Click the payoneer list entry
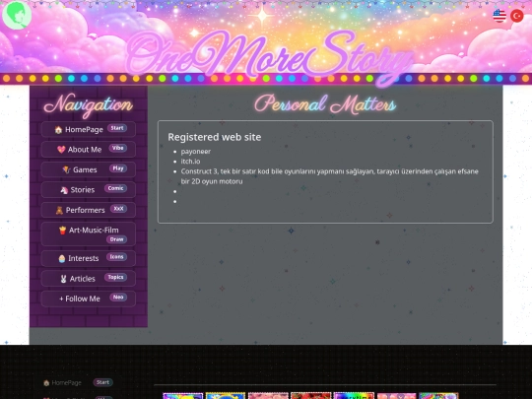532x399 pixels. click(x=196, y=152)
